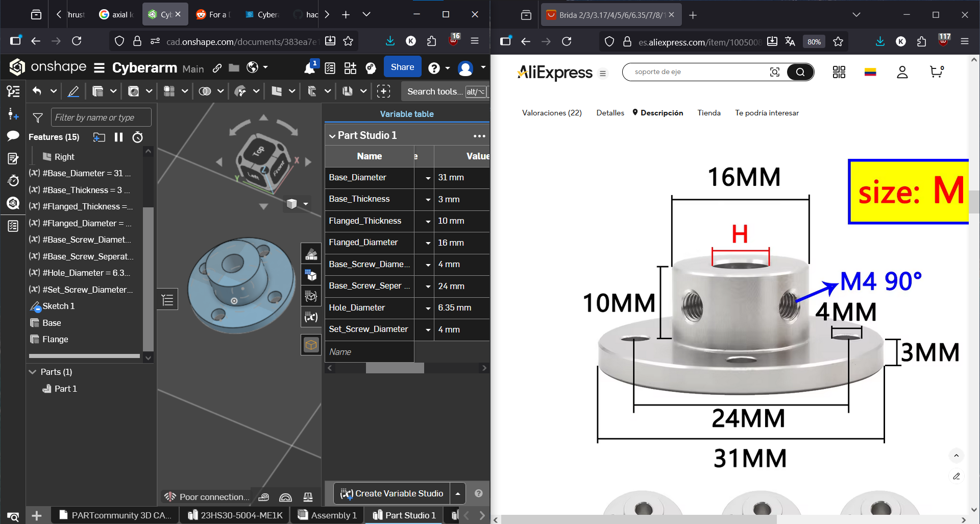Select the Sketch pencil tool

click(73, 91)
